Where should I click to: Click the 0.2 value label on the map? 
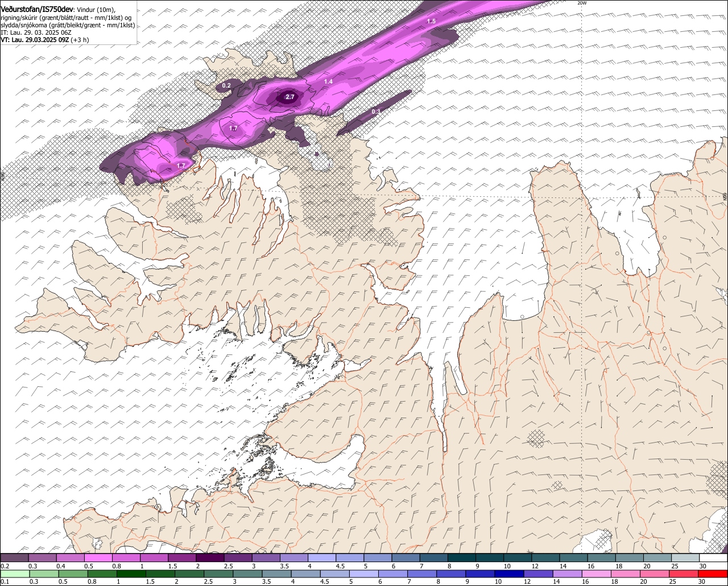(226, 85)
